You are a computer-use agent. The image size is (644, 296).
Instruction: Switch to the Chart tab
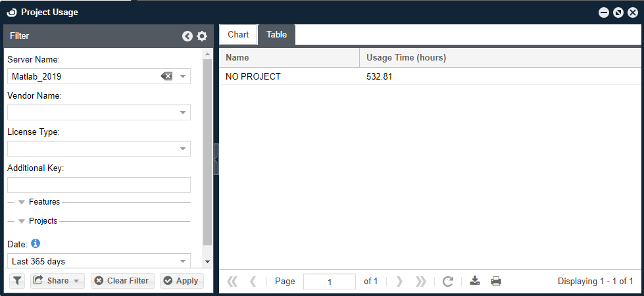tap(238, 35)
